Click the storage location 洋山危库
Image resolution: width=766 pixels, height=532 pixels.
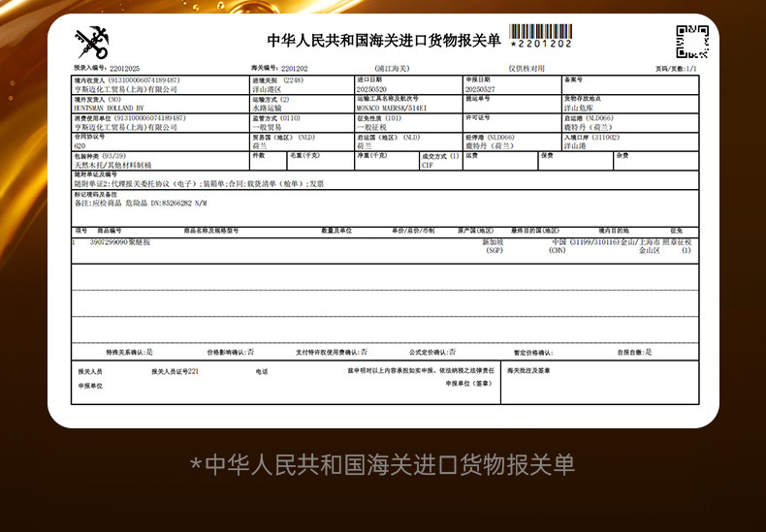pyautogui.click(x=579, y=108)
